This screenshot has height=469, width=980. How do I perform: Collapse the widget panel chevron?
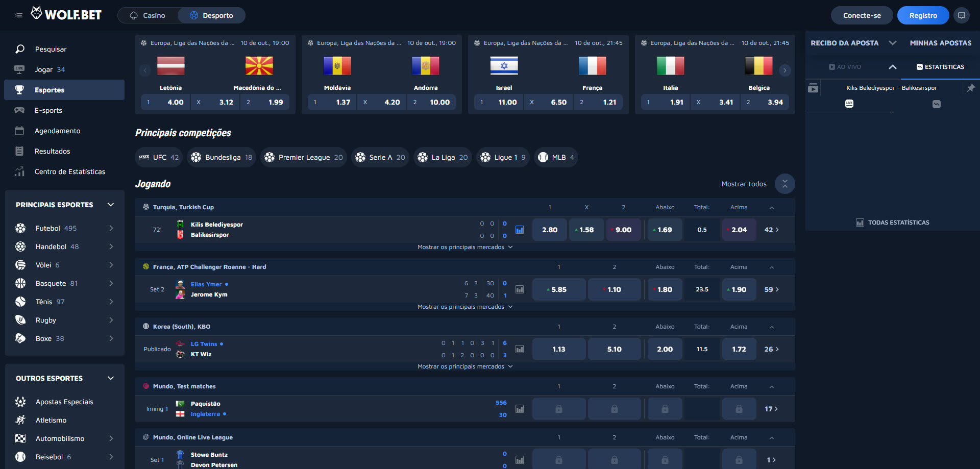[893, 67]
